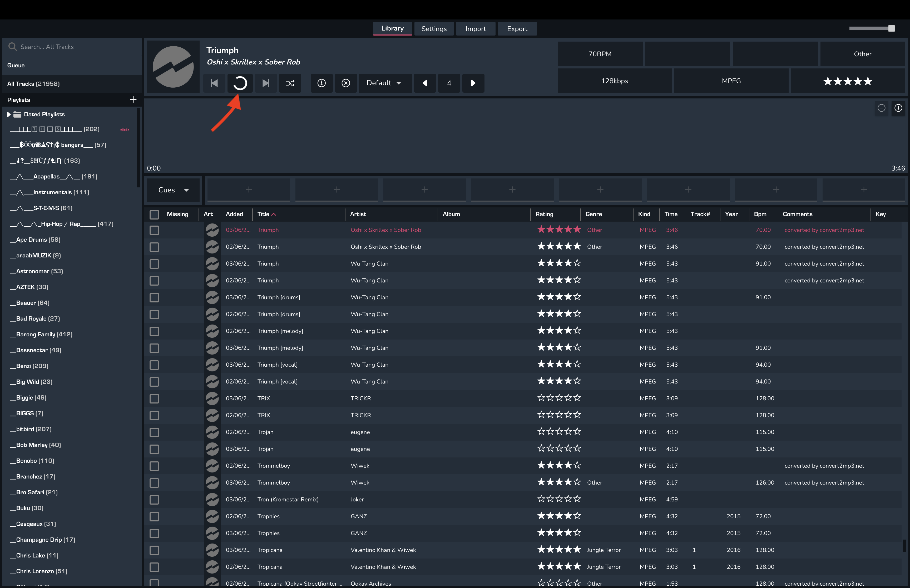910x588 pixels.
Task: Toggle the shuffle icon
Action: tap(290, 83)
